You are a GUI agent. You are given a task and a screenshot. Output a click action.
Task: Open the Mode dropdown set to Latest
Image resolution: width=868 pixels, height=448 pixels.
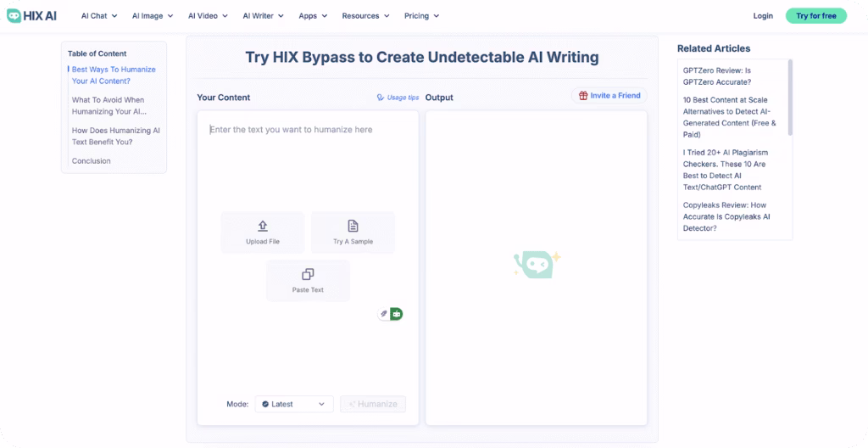pyautogui.click(x=293, y=404)
